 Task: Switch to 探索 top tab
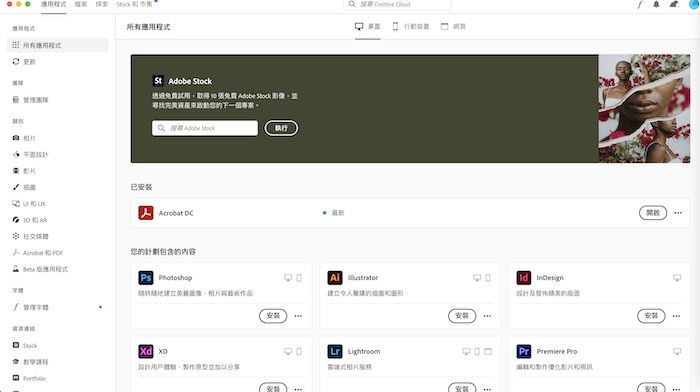coord(102,4)
